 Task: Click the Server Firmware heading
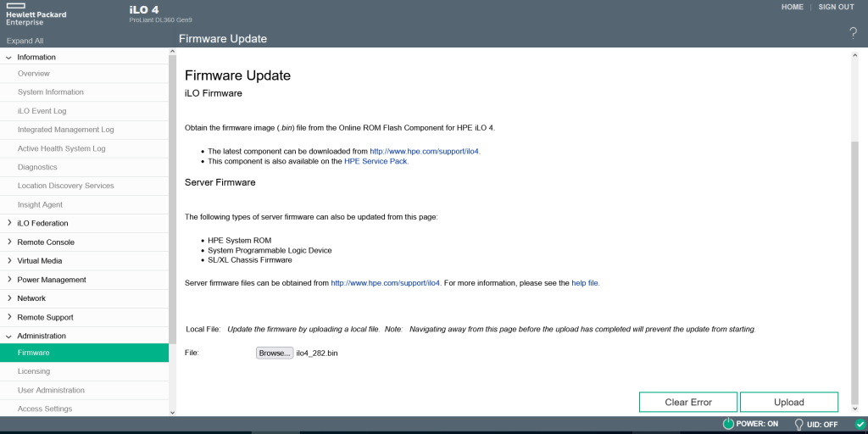[x=220, y=182]
